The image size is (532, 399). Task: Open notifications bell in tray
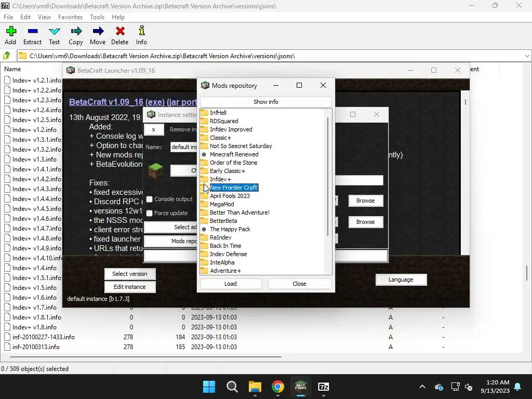coord(518,387)
